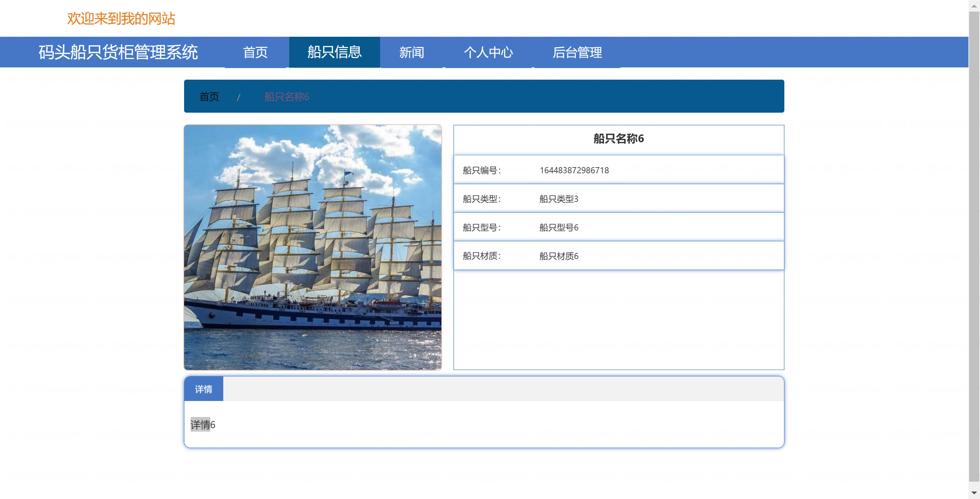
Task: Open the 新闻 navigation tab
Action: (x=411, y=52)
